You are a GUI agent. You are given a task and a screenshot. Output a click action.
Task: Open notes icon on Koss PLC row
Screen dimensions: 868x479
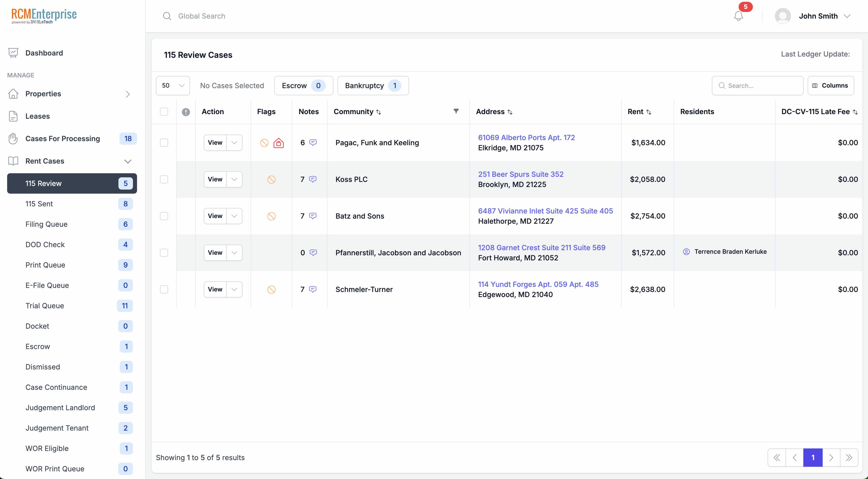[313, 179]
